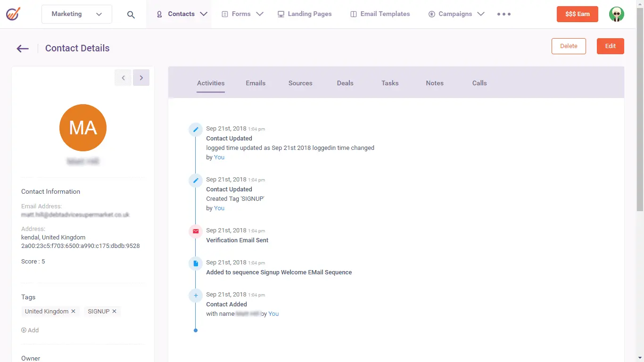Remove the SIGNUP tag with its x
This screenshot has width=644, height=362.
(114, 311)
